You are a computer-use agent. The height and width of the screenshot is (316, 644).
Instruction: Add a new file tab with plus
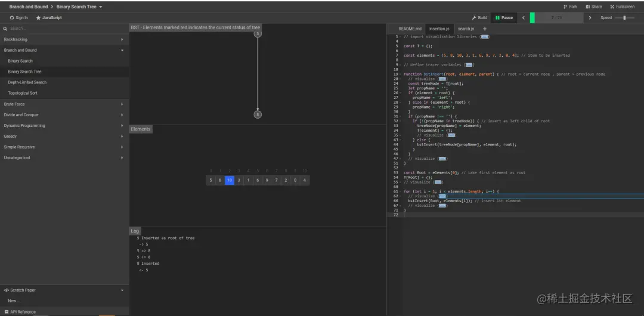(485, 29)
